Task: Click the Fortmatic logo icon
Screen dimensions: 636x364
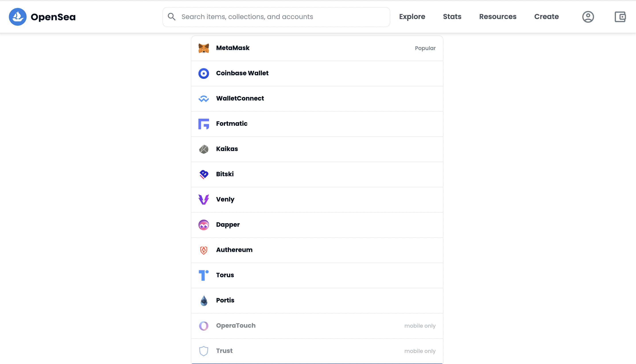Action: tap(204, 124)
